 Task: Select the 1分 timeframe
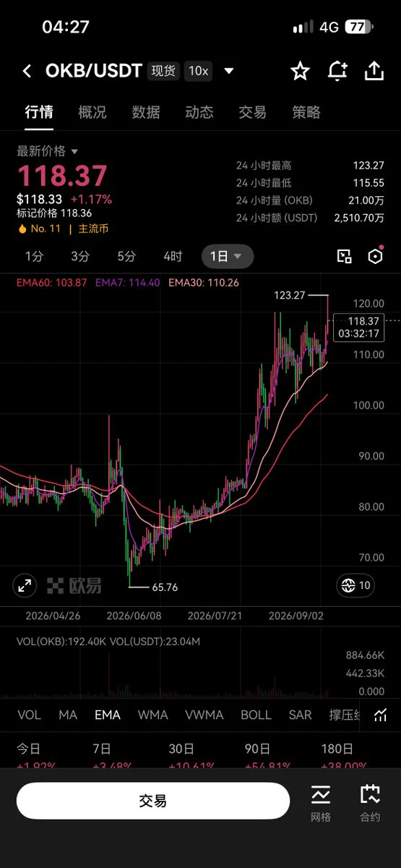(34, 256)
